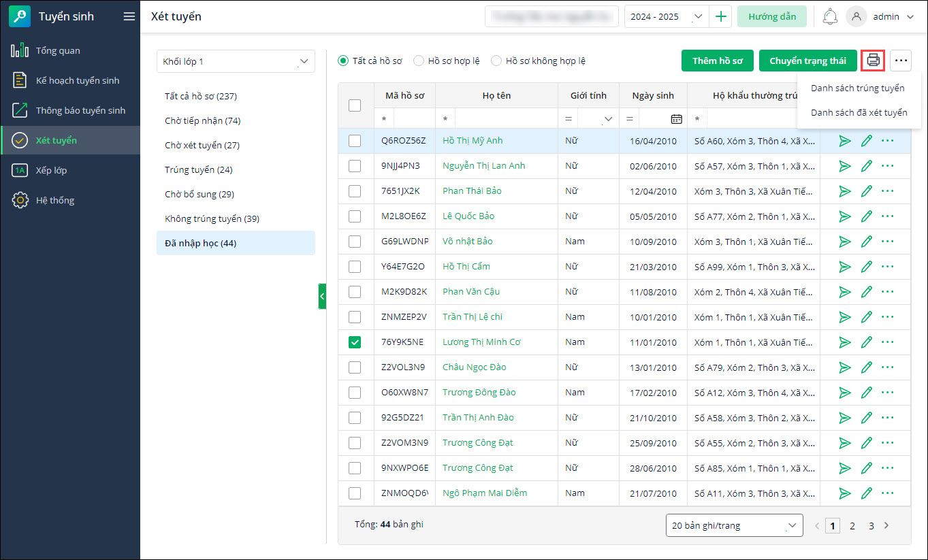Choose Danh sách trúng tuyển from print menu
This screenshot has height=560, width=928.
point(857,88)
